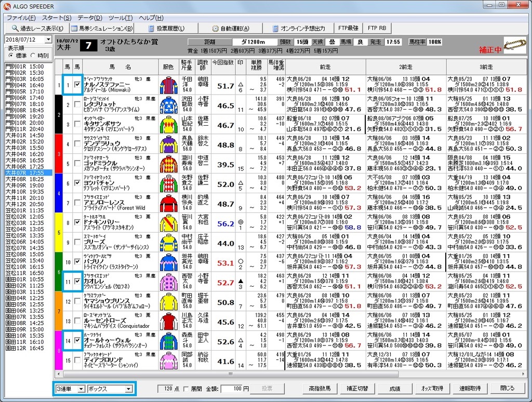Open the ファイル menu

tap(21, 18)
